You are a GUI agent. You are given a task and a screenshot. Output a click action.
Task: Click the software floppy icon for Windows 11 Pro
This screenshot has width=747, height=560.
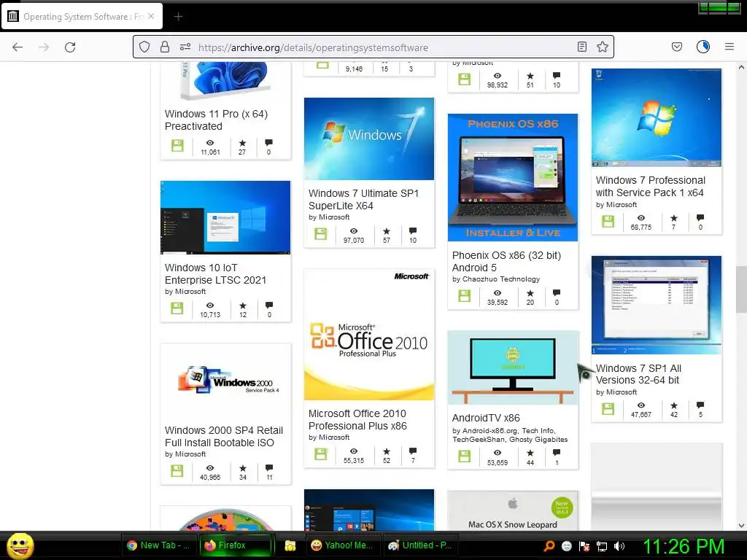point(177,146)
